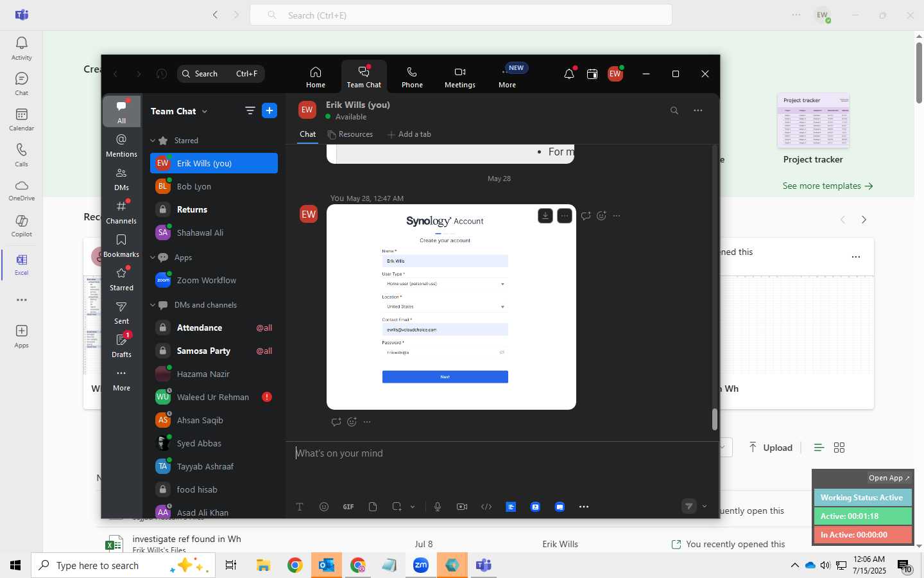The image size is (924, 578).
Task: Open the send options dropdown arrow
Action: coord(705,507)
